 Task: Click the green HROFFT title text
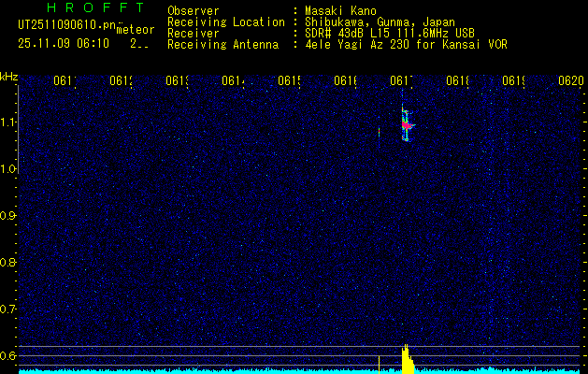tap(96, 7)
